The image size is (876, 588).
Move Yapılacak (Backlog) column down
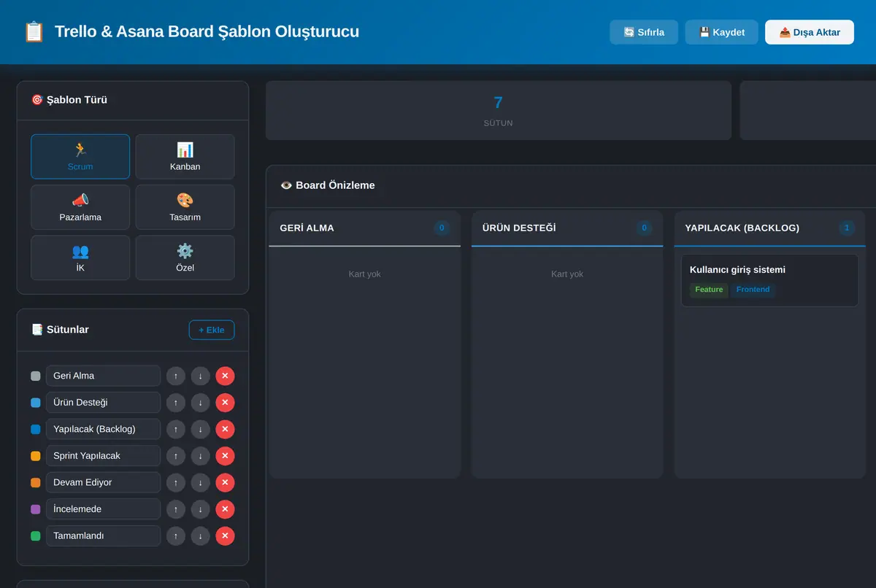201,429
